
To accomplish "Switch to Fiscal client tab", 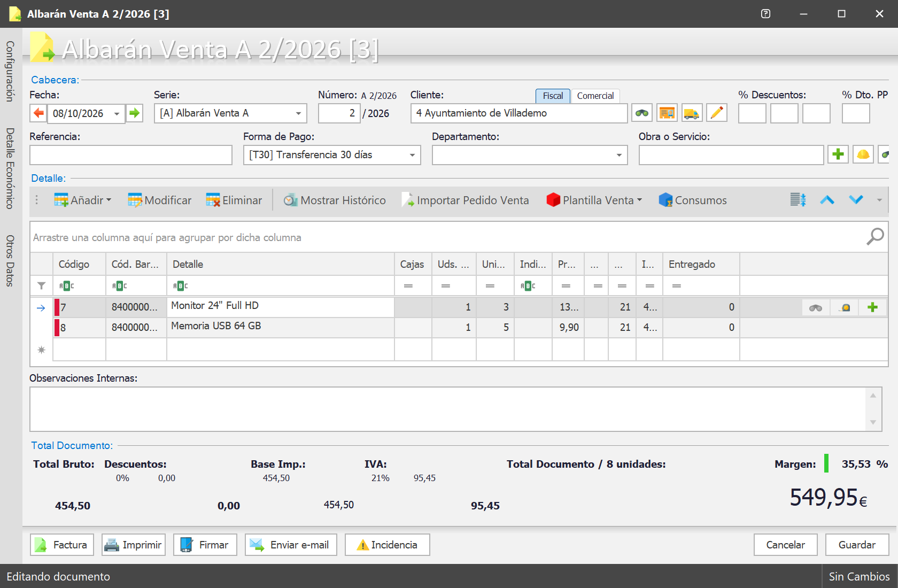I will point(553,96).
